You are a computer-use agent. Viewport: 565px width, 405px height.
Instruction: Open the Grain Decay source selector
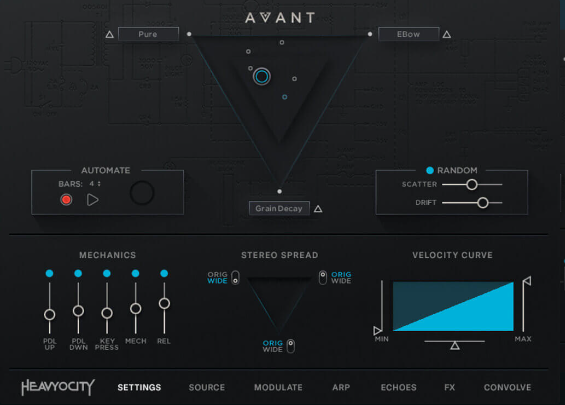click(x=279, y=208)
